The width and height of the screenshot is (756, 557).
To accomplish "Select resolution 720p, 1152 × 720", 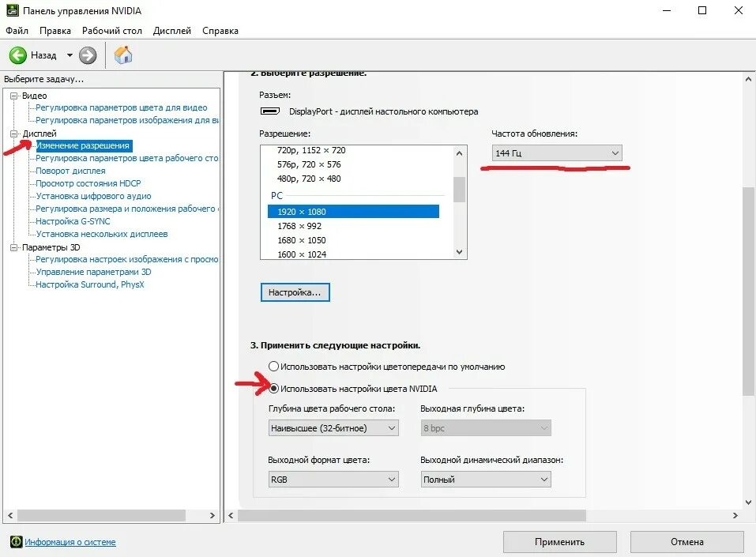I will (311, 150).
